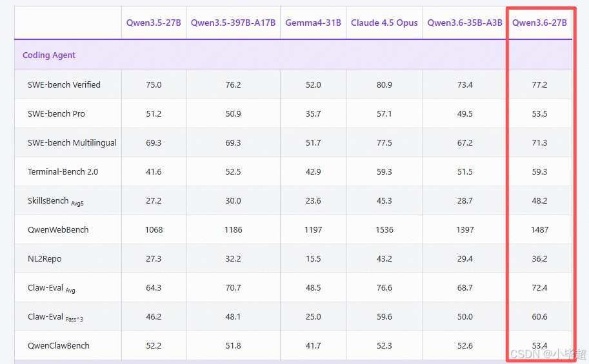Screen dimensions: 589x364
Task: Select the QwenWebBench row label
Action: click(x=58, y=229)
